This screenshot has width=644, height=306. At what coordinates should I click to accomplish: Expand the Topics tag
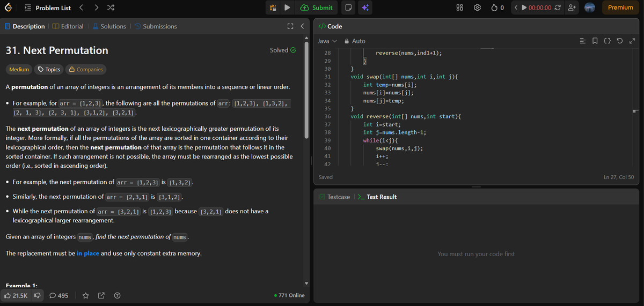(x=48, y=70)
